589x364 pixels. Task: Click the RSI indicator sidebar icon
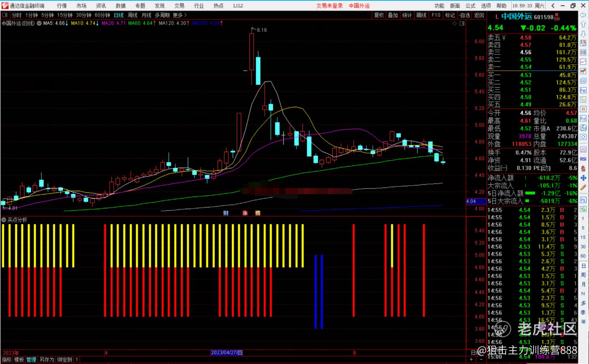click(583, 159)
